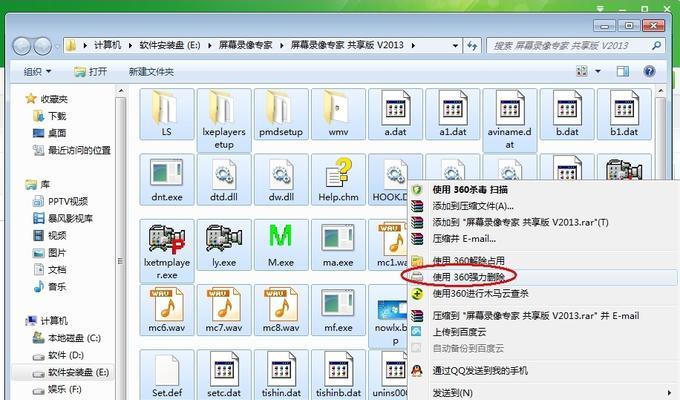Screen dimensions: 680x400
Task: Select the b.dat file
Action: [x=567, y=114]
